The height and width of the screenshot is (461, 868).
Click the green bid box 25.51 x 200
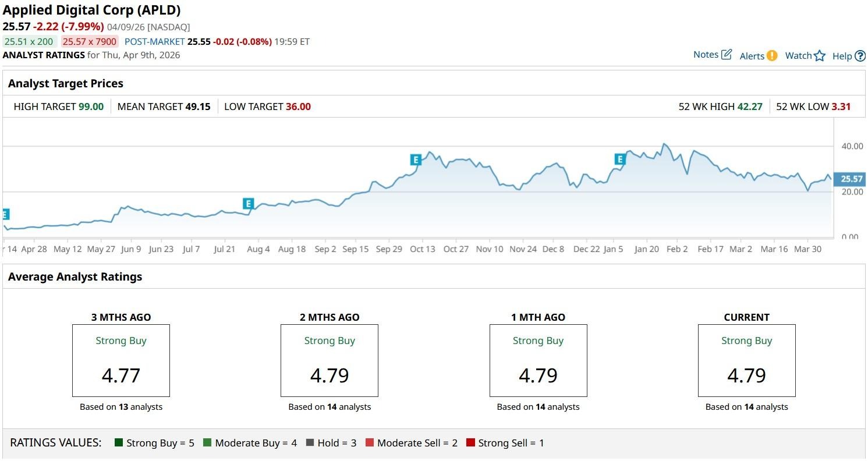(x=29, y=41)
